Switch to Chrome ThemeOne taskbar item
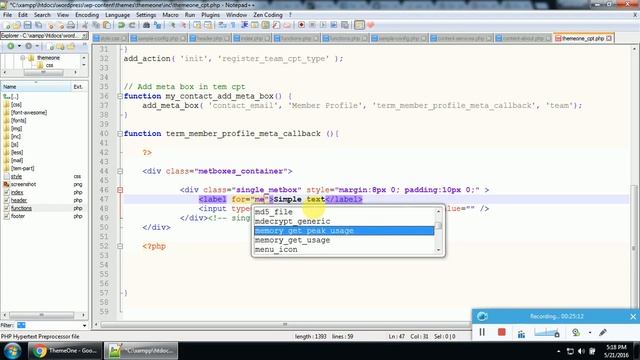This screenshot has height=360, width=640. [65, 351]
